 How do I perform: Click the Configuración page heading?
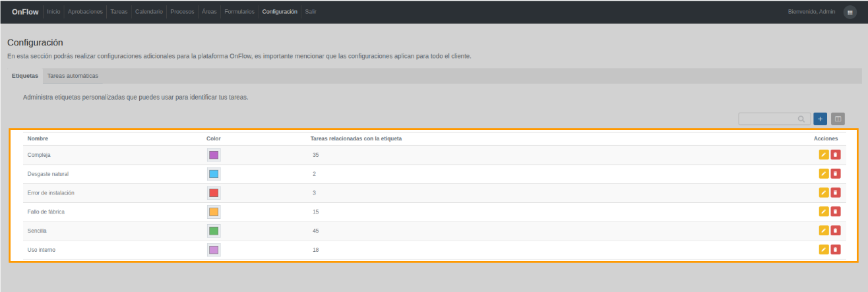coord(35,42)
